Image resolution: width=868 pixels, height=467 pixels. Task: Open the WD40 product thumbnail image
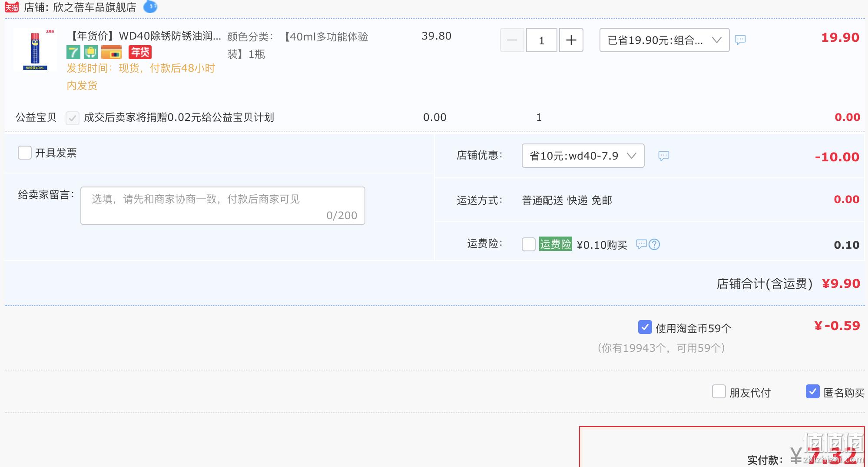coord(35,50)
